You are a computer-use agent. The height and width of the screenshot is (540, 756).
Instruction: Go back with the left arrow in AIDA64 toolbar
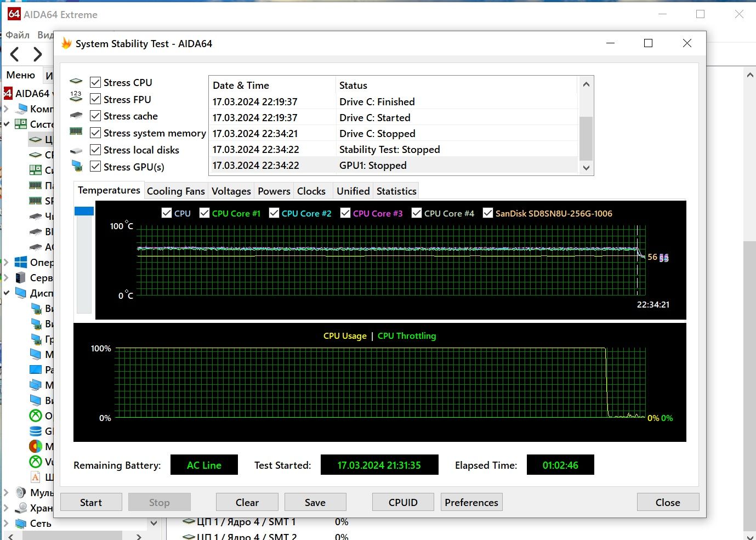(15, 54)
